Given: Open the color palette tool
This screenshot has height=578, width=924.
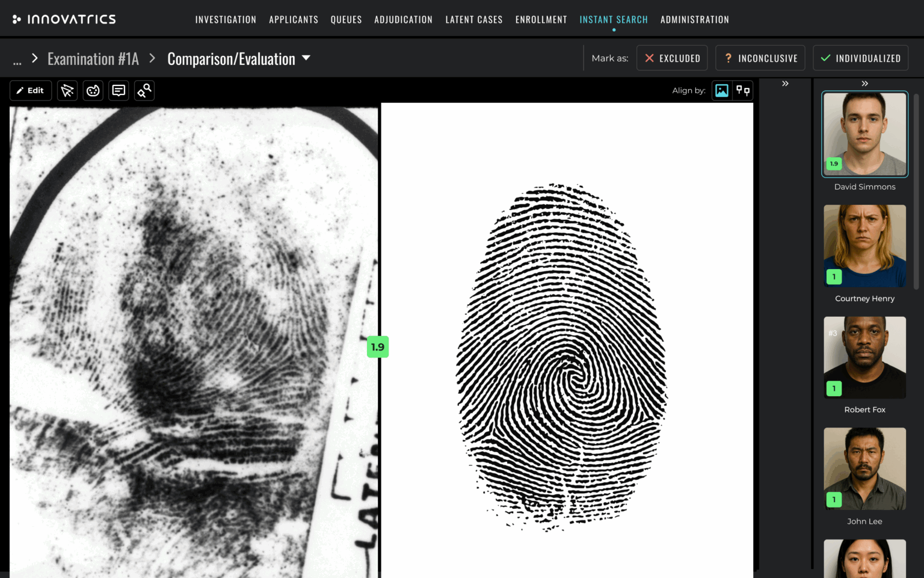Looking at the screenshot, I should [x=93, y=90].
